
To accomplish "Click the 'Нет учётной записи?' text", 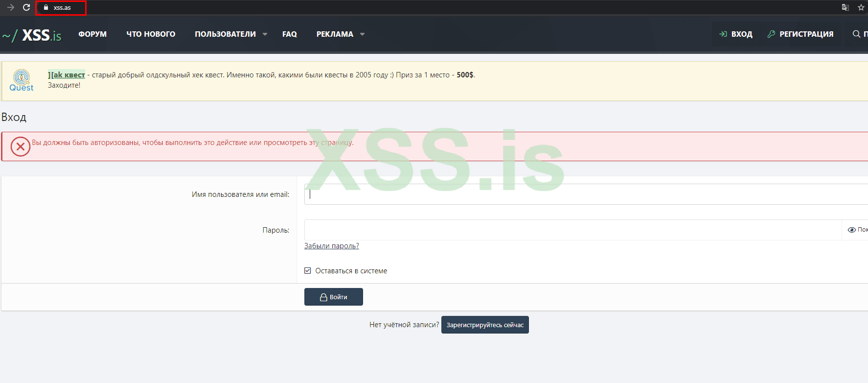I will click(x=404, y=325).
